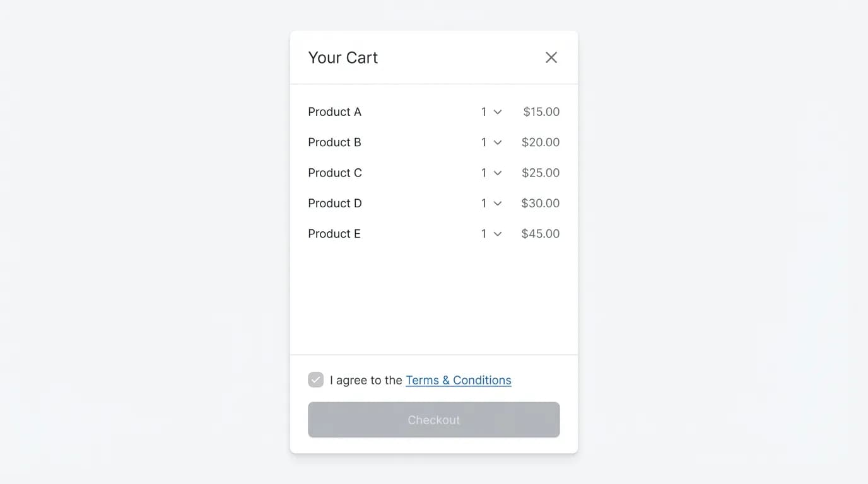This screenshot has width=868, height=484.
Task: Click the $45.00 price
Action: pyautogui.click(x=541, y=234)
